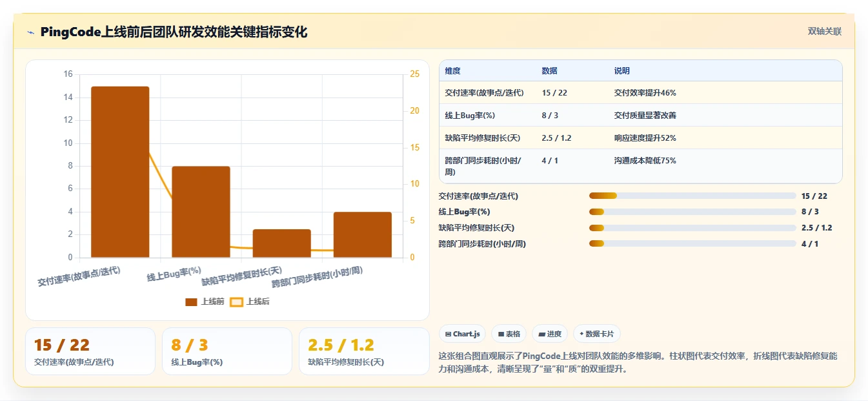Click 跨部门同步耗时(小时/周) cell in the table
Viewport: 868px width, 401px height.
coord(483,166)
